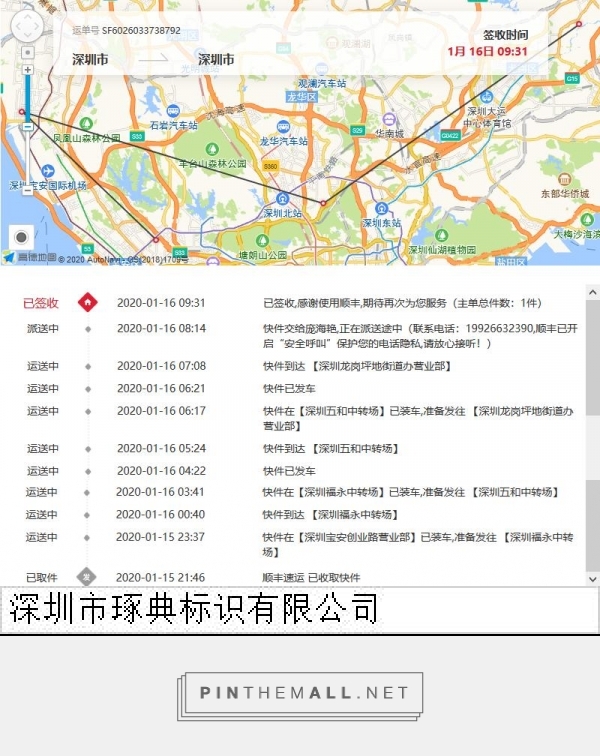Viewport: 600px width, 756px height.
Task: Click the gray 发 pickup status icon
Action: coord(86,577)
